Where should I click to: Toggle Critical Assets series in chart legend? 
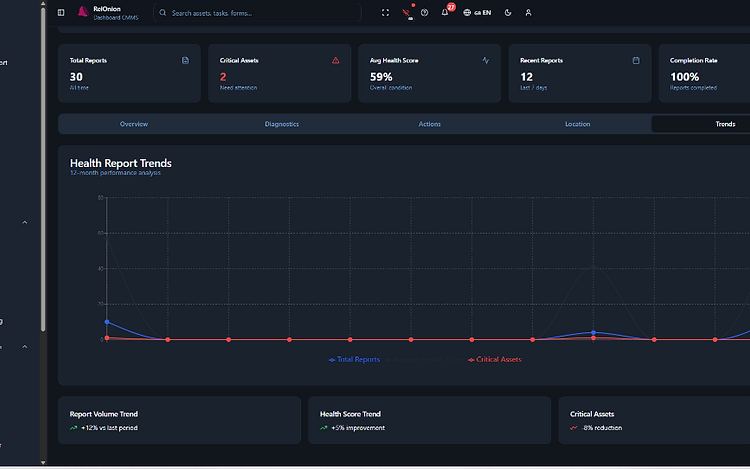pos(495,360)
